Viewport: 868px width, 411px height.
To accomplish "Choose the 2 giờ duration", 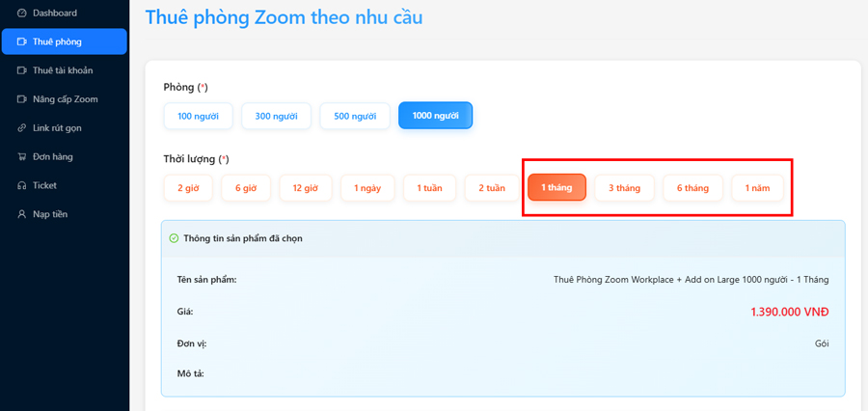I will 188,188.
